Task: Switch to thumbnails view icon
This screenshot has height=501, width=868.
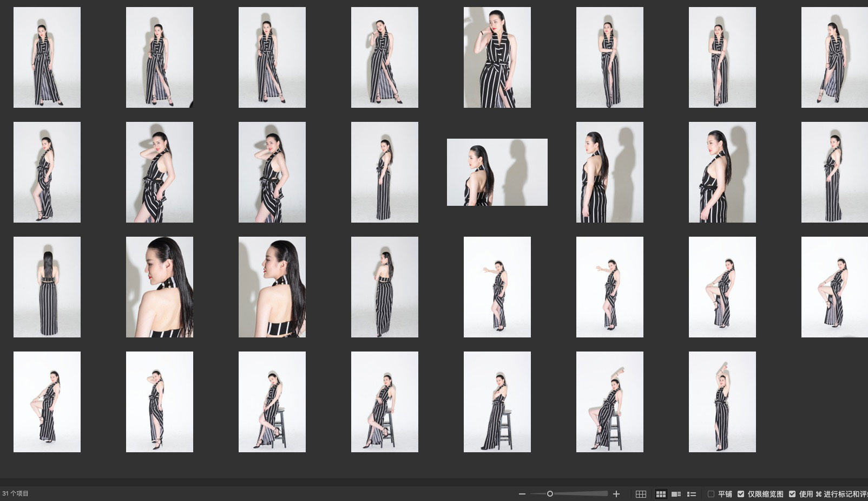Action: point(661,494)
